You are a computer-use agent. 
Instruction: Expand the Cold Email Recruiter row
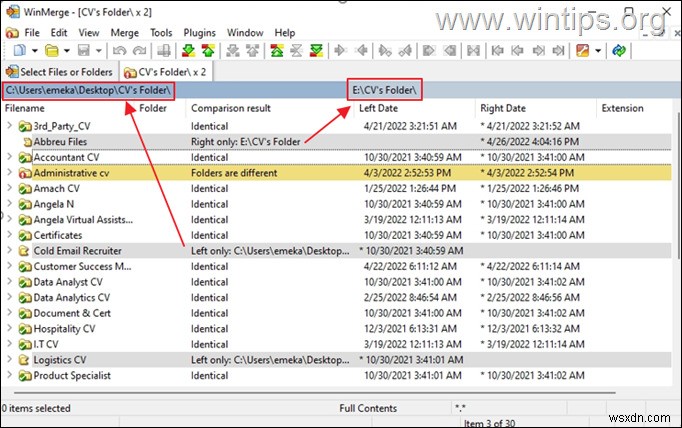click(x=10, y=250)
